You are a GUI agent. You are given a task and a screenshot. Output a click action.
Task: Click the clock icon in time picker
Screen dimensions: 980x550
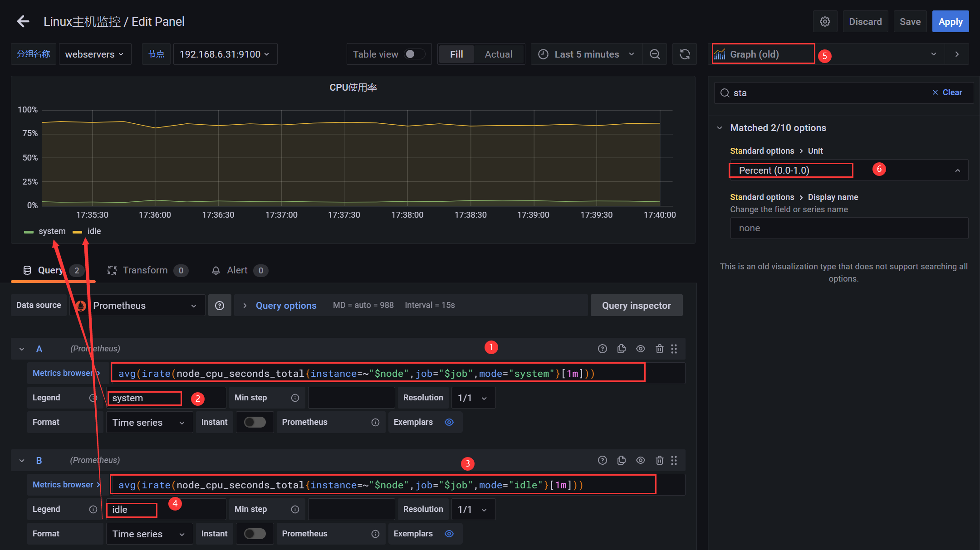[543, 54]
